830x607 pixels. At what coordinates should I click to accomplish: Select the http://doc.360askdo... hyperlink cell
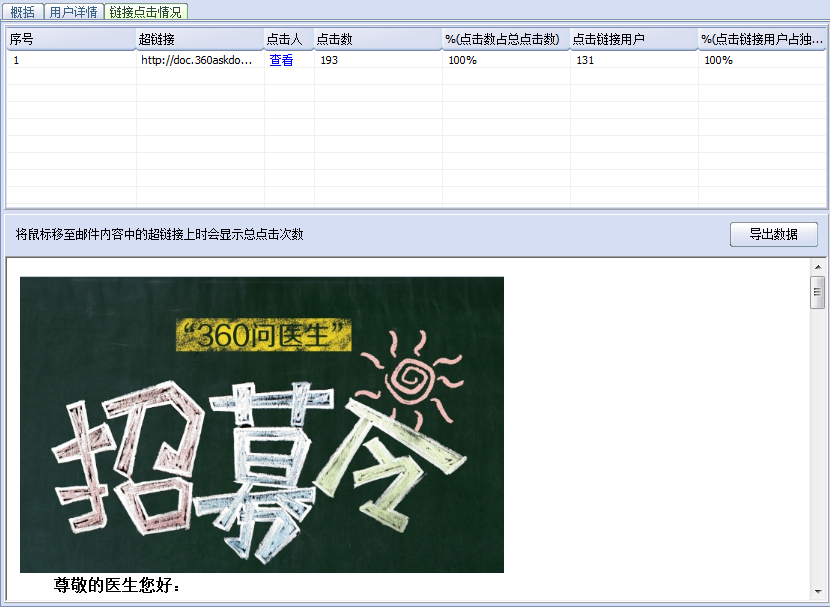(200, 60)
